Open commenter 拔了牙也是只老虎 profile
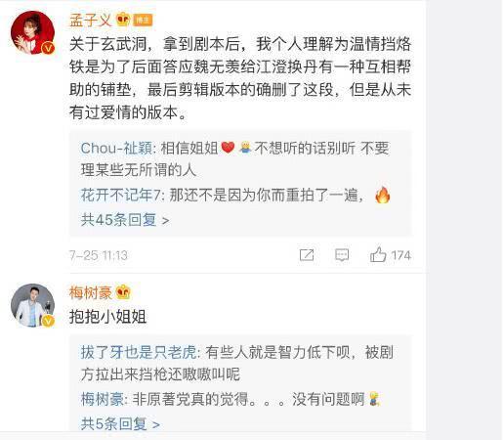 pos(139,352)
